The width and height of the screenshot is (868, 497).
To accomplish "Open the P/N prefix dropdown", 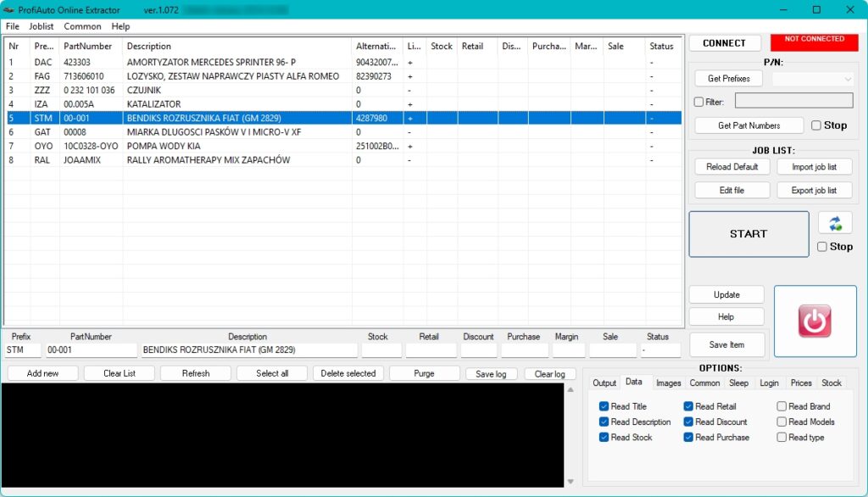I will point(812,79).
